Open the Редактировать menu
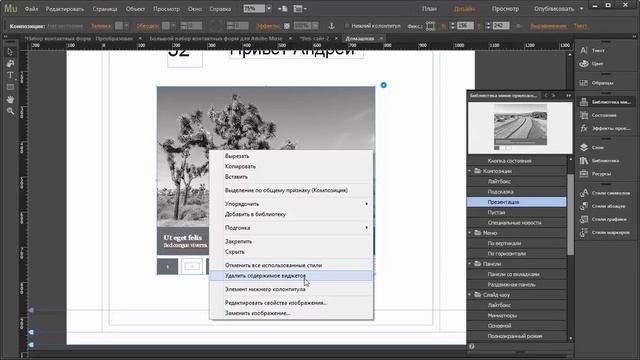 (65, 9)
